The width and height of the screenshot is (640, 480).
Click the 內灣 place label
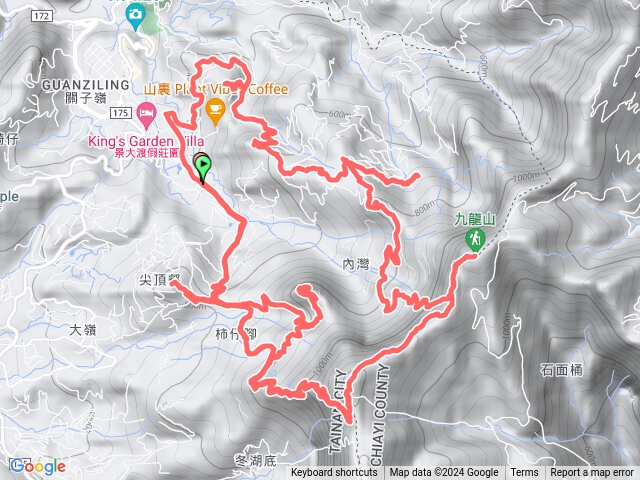(356, 264)
